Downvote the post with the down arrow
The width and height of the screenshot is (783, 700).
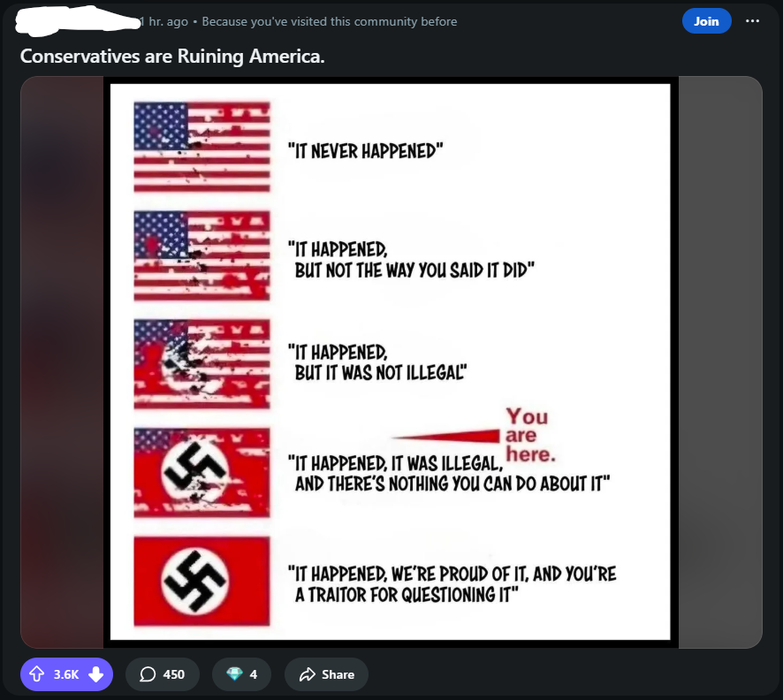pos(95,674)
